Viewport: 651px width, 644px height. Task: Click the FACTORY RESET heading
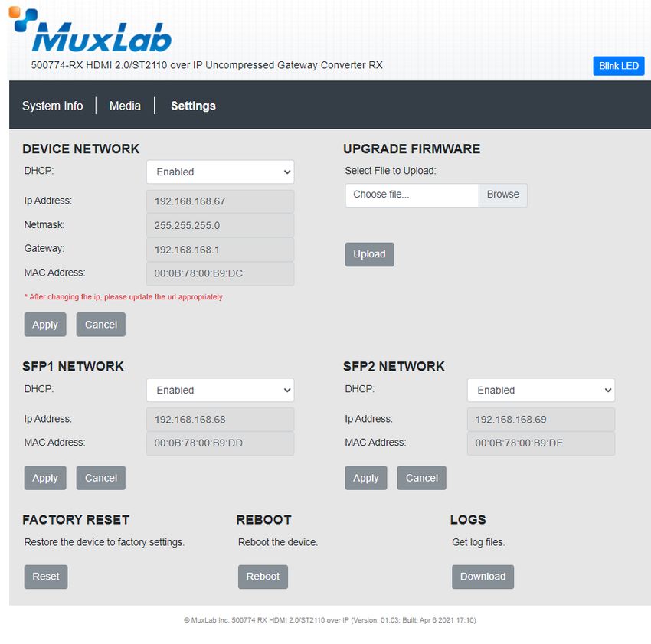pyautogui.click(x=76, y=520)
